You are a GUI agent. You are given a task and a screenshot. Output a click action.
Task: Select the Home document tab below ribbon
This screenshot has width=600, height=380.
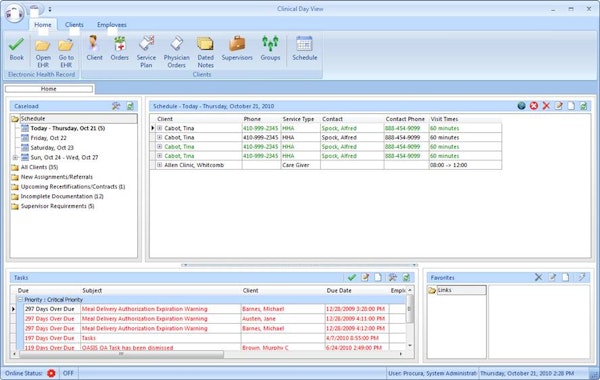click(x=49, y=89)
